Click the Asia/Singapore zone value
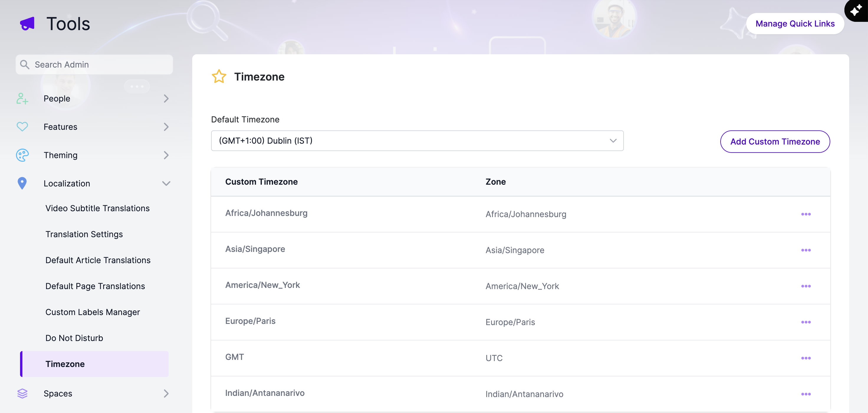 514,250
